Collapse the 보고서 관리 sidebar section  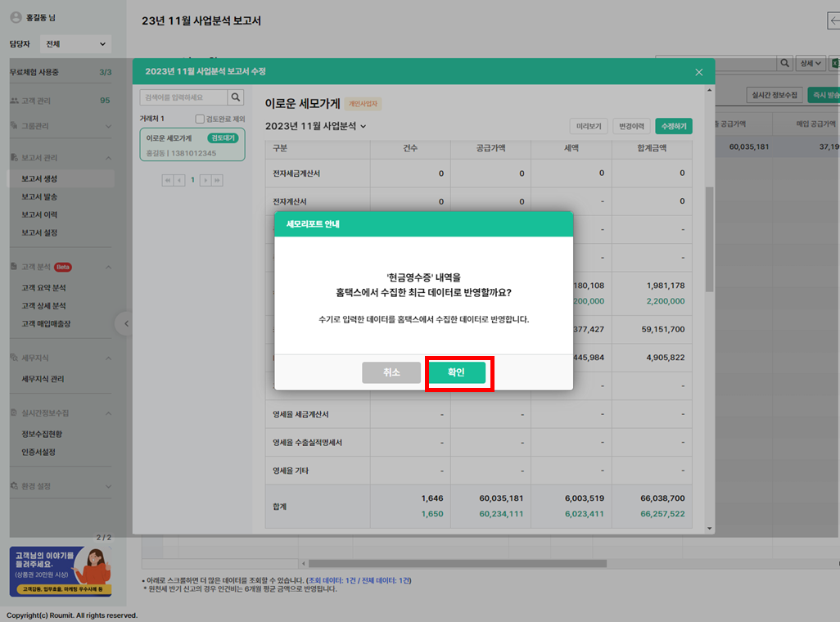(108, 157)
